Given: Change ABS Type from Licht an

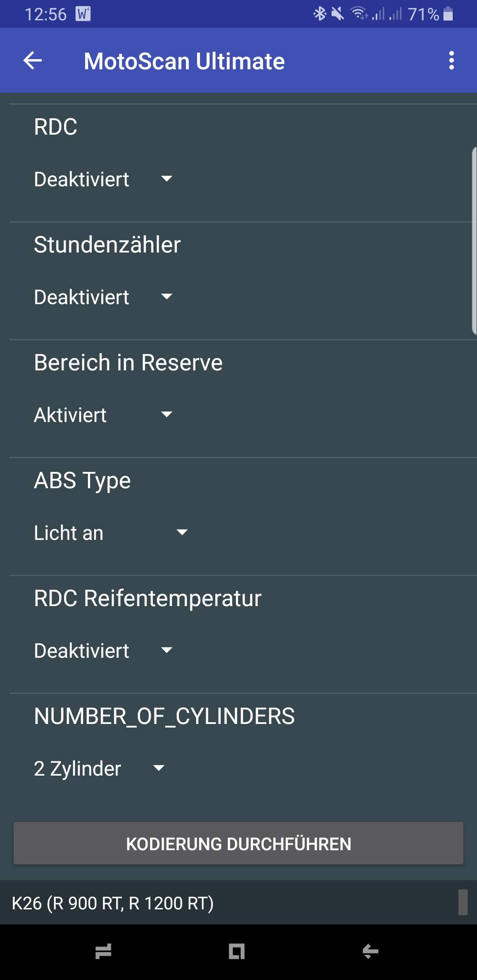Looking at the screenshot, I should click(x=111, y=533).
